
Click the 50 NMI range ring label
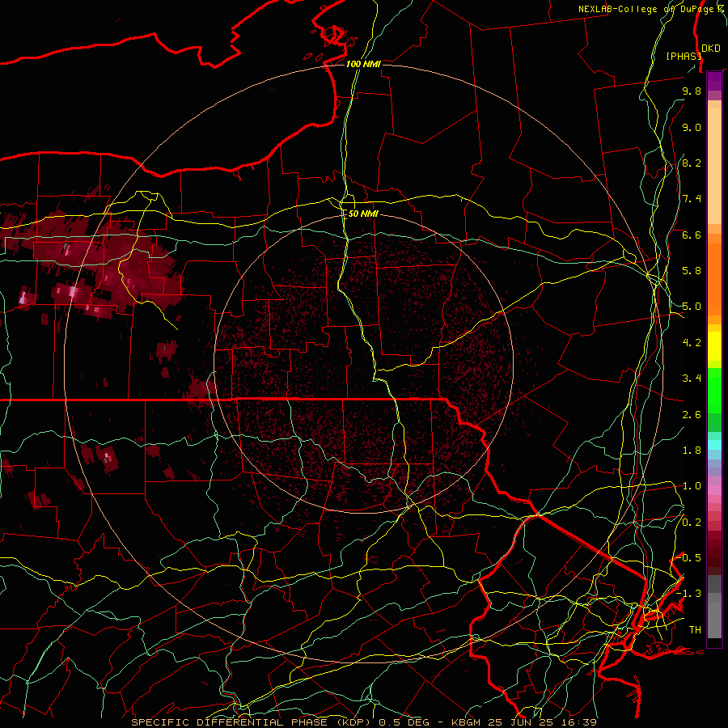(x=363, y=214)
